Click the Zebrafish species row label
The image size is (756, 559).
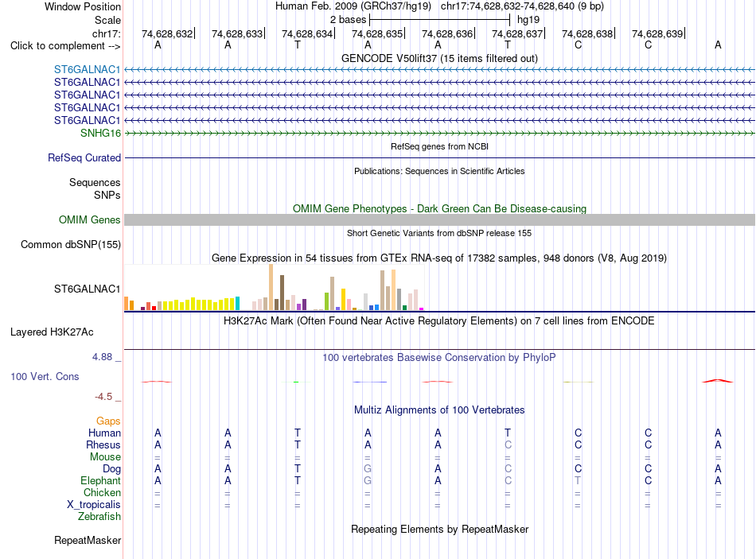(x=99, y=517)
